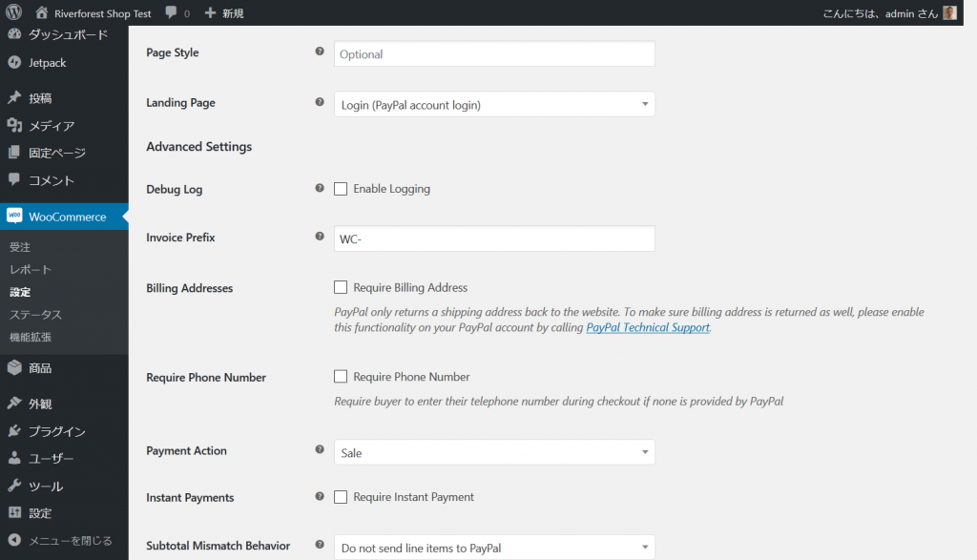977x560 pixels.
Task: Open Subtotal Mismatch Behavior dropdown
Action: coord(494,548)
